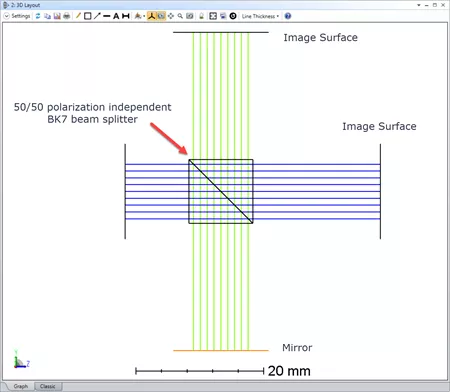Select the text annotation tool A
This screenshot has height=392, width=450.
pyautogui.click(x=116, y=16)
